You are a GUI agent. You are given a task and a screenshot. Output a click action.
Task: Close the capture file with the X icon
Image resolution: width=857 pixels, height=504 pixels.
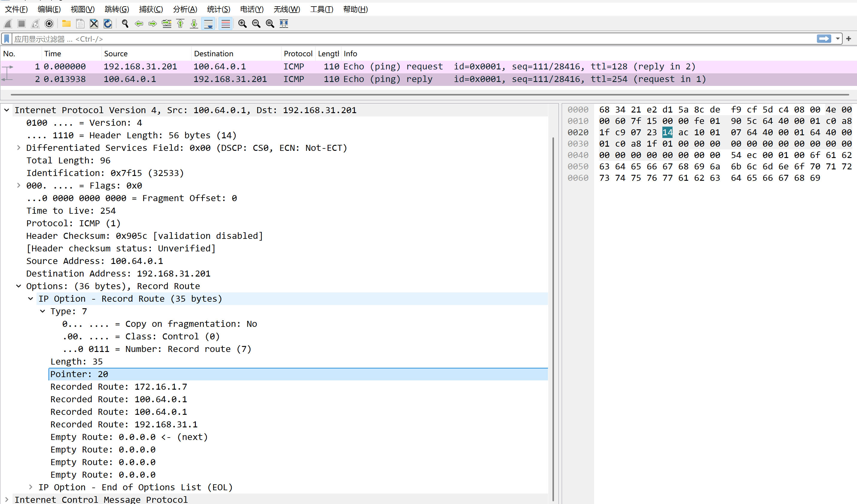pos(94,23)
